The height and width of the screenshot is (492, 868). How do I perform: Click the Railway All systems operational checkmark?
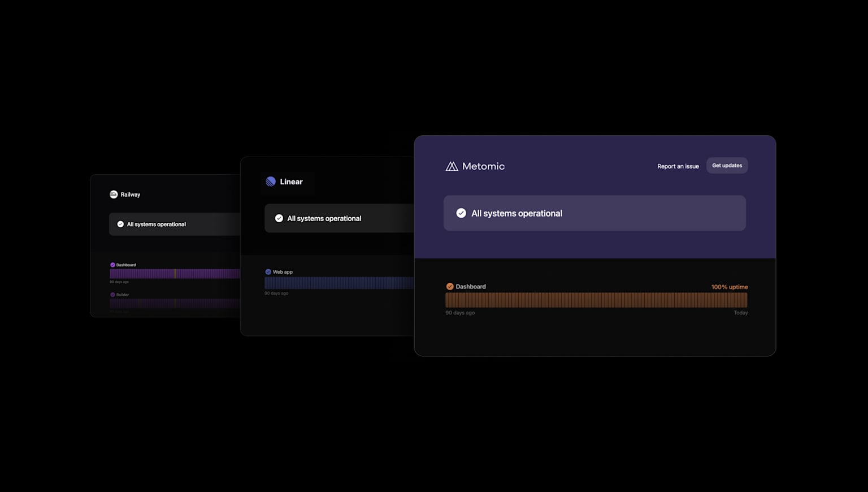(x=120, y=225)
